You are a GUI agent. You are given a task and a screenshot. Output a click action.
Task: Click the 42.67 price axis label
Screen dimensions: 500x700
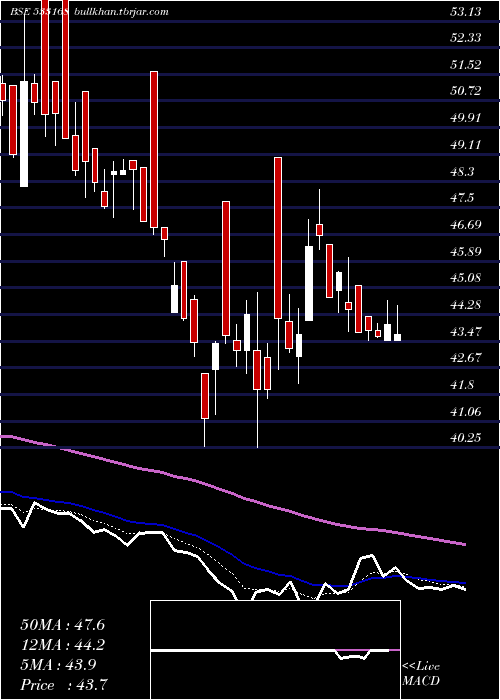[x=466, y=358]
